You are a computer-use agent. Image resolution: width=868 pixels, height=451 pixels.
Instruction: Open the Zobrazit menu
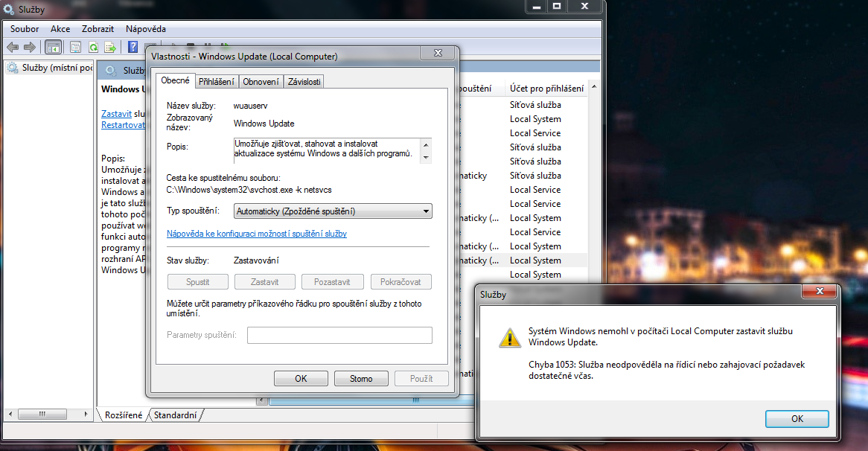[x=98, y=29]
